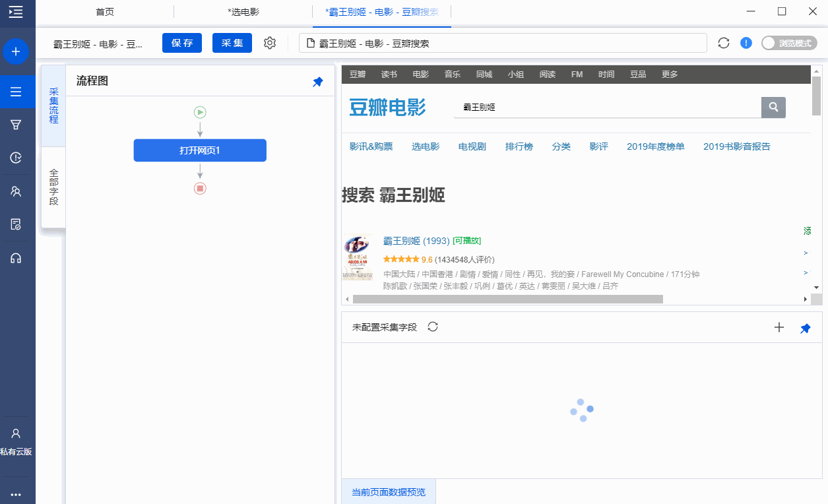The image size is (828, 504).
Task: Click 同城 in top bar
Action: [484, 75]
